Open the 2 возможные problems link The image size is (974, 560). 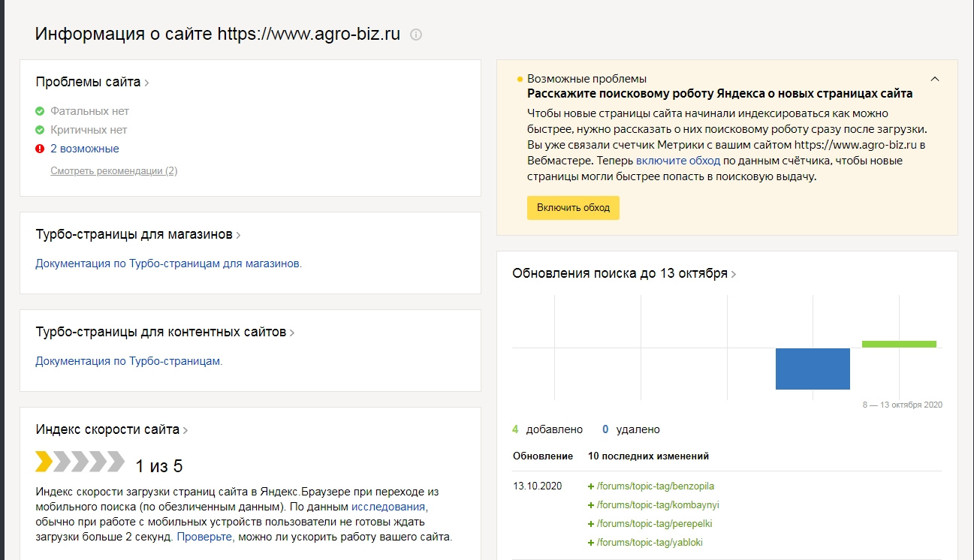pyautogui.click(x=85, y=149)
